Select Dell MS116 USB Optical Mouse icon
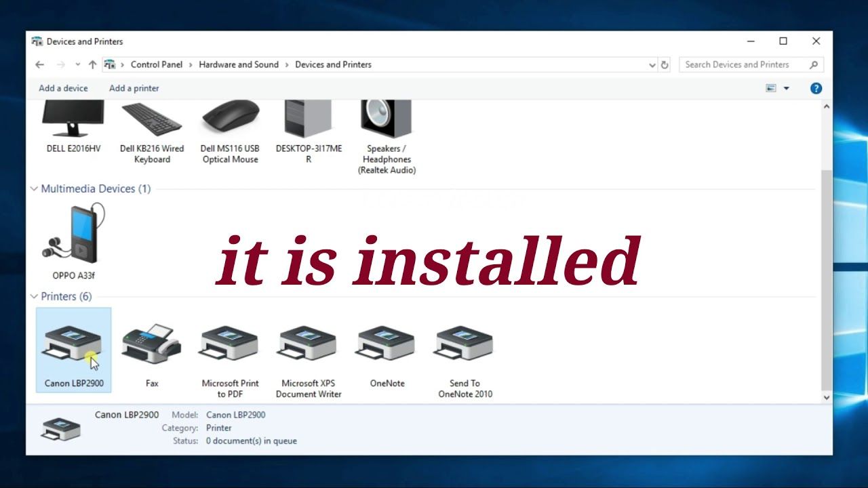This screenshot has height=488, width=868. (231, 117)
